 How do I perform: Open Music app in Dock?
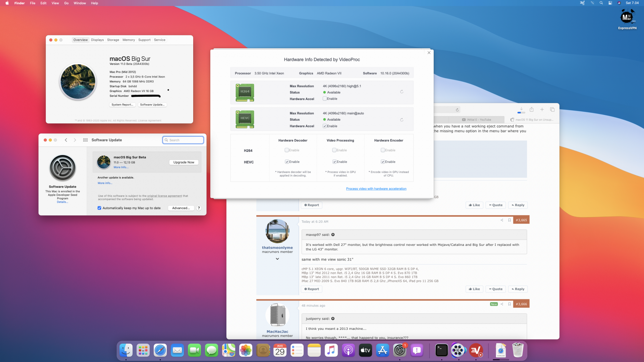pyautogui.click(x=331, y=350)
